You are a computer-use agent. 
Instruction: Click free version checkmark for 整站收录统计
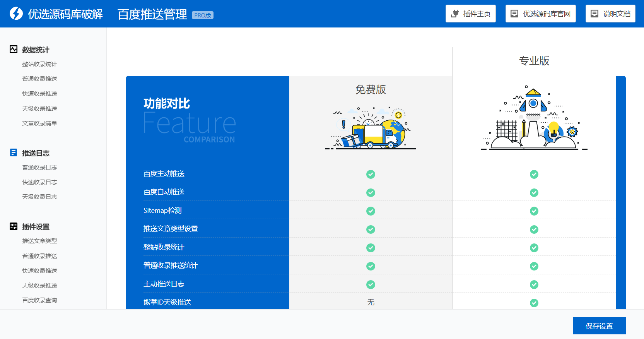coord(371,248)
